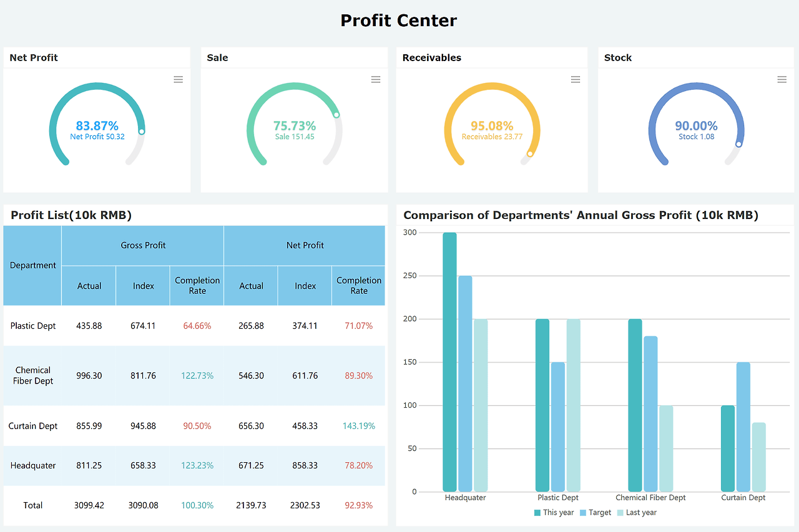Screen dimensions: 799x532
Task: Select the "Gross Profit" column header
Action: (142, 245)
